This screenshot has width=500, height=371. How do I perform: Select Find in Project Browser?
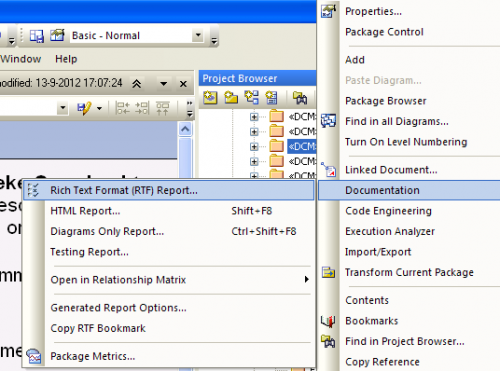pos(409,341)
